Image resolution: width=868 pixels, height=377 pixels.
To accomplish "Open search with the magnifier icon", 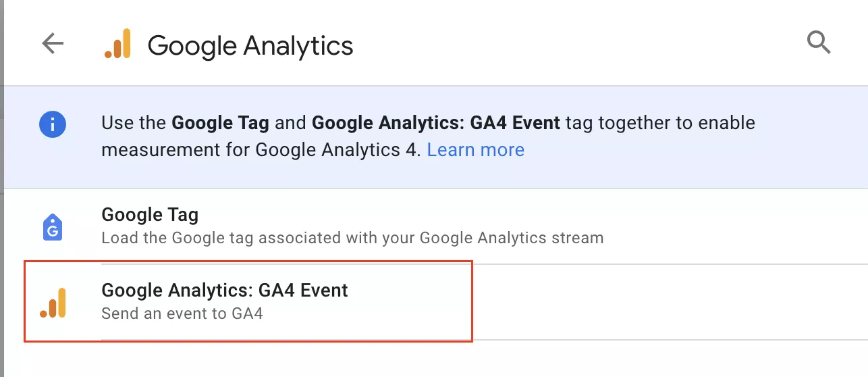I will (819, 43).
